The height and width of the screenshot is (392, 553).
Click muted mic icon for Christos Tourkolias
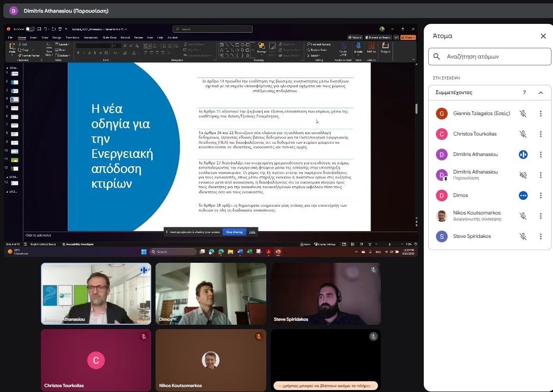pyautogui.click(x=523, y=134)
